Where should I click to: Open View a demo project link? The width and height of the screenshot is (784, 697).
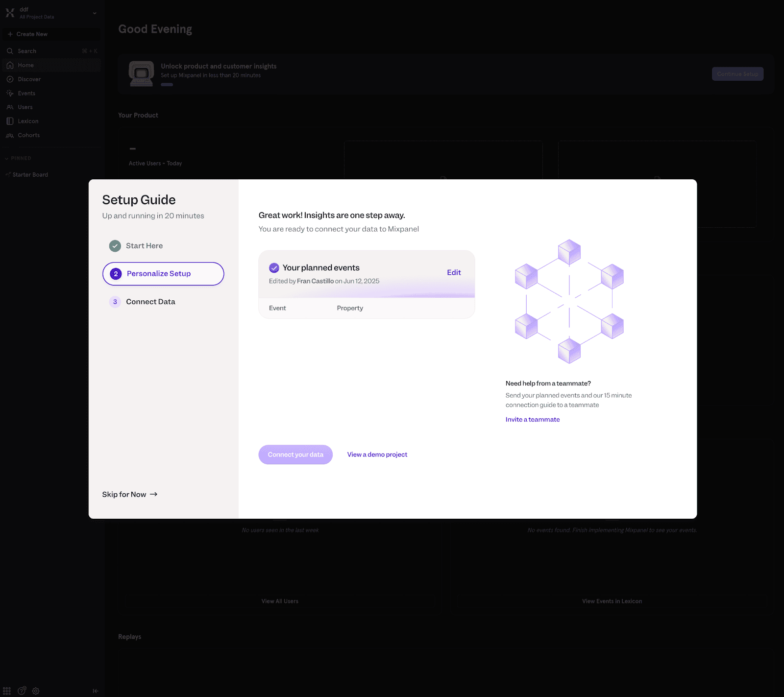pos(377,455)
